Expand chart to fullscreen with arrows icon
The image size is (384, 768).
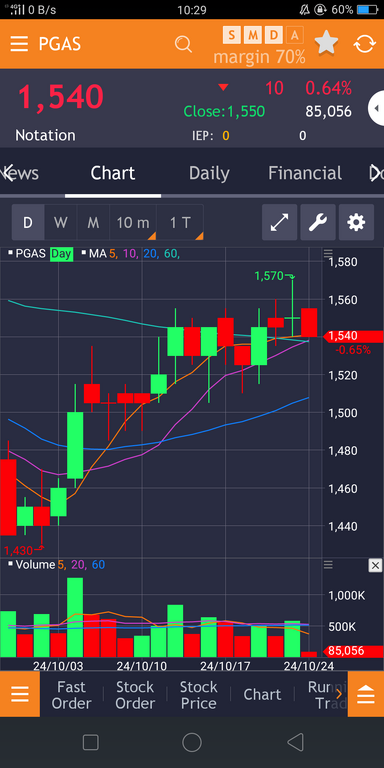click(280, 222)
